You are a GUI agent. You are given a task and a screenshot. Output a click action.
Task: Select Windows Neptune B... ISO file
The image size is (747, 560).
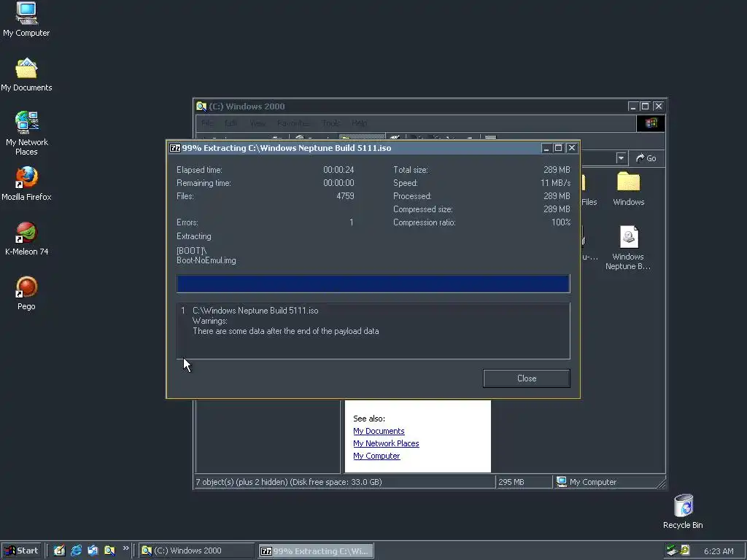pyautogui.click(x=628, y=248)
